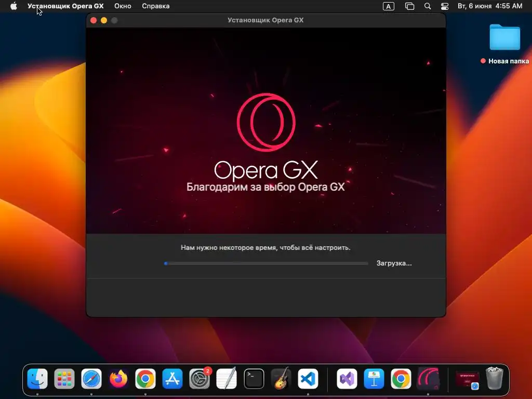The width and height of the screenshot is (532, 399).
Task: Open the Trash in the Dock
Action: tap(495, 378)
